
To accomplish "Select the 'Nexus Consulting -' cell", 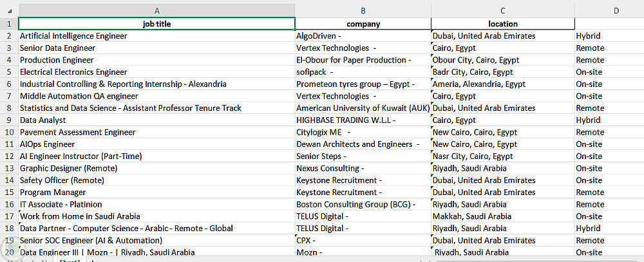I will [x=363, y=168].
